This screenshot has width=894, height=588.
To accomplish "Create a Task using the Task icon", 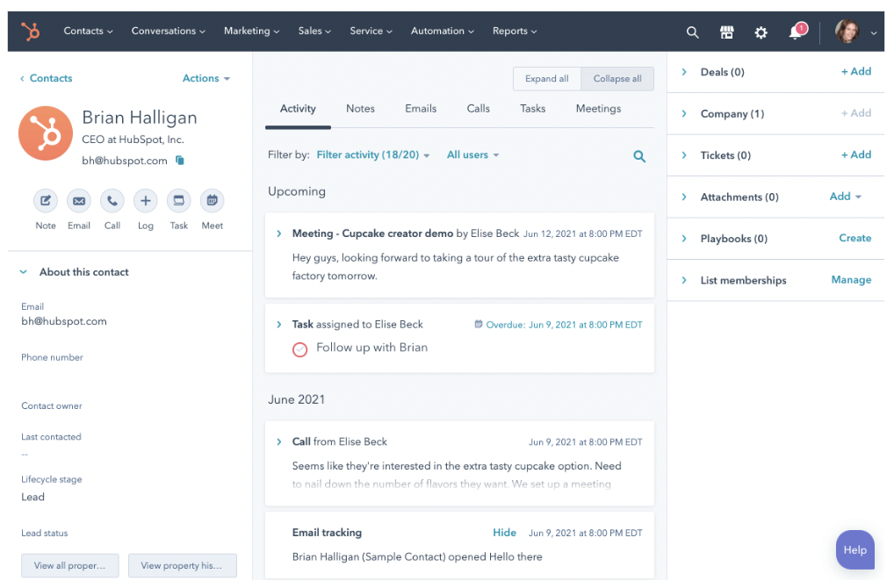I will (178, 202).
